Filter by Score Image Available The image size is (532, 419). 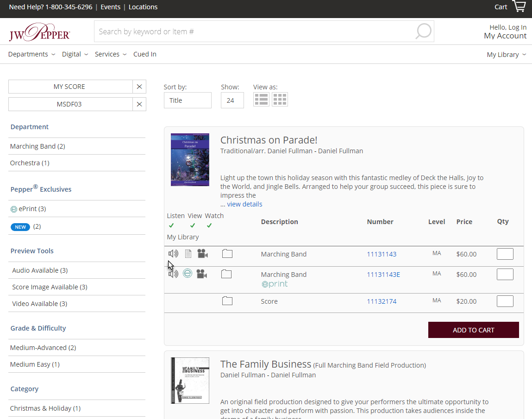point(50,287)
